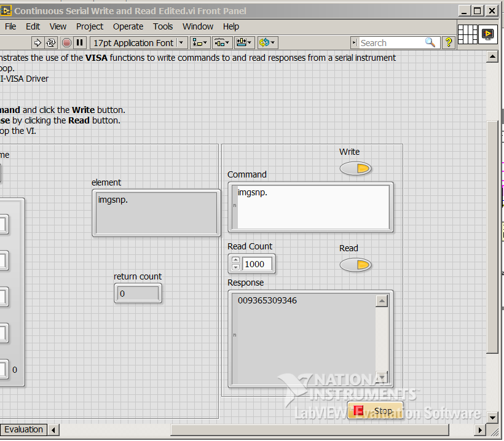Toggle the Read boolean button
The width and height of the screenshot is (504, 441).
coord(355,265)
